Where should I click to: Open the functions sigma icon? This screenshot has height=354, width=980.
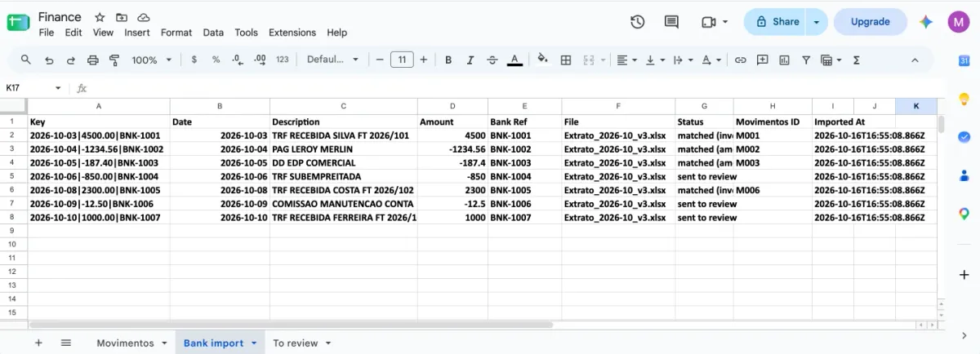pyautogui.click(x=857, y=60)
